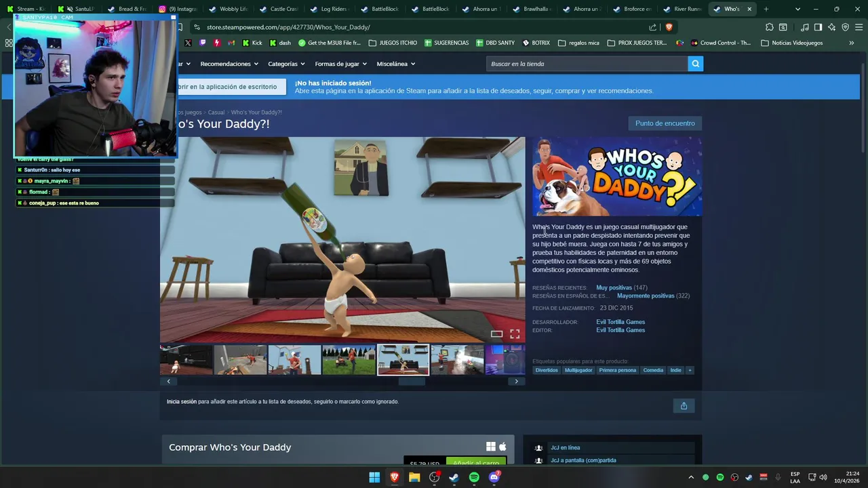Click the microphone icon in system tray
Image resolution: width=868 pixels, height=488 pixels.
point(778,477)
